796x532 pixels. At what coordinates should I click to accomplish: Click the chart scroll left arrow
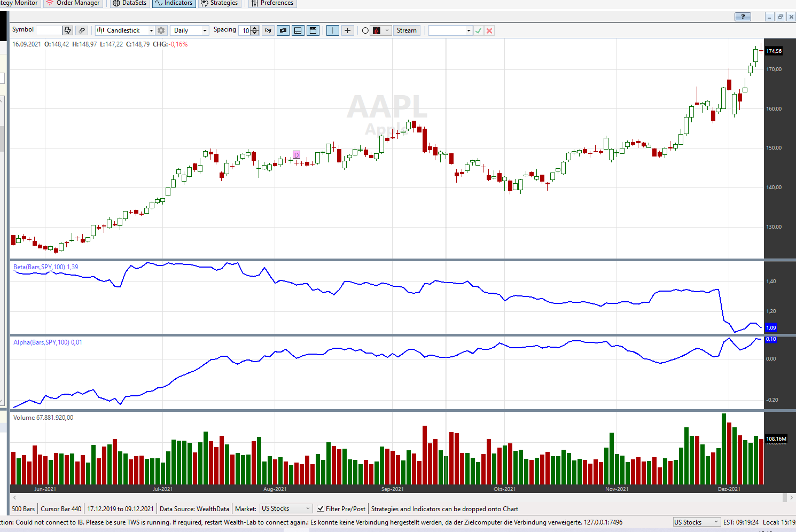(14, 497)
